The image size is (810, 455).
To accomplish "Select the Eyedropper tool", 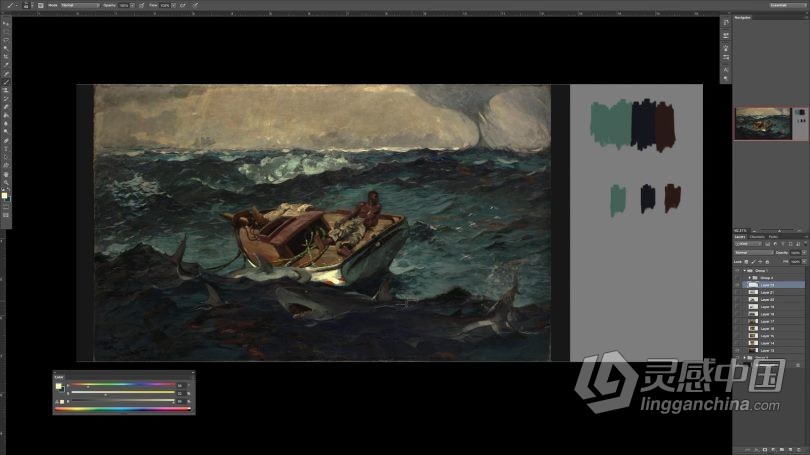I will [x=7, y=65].
